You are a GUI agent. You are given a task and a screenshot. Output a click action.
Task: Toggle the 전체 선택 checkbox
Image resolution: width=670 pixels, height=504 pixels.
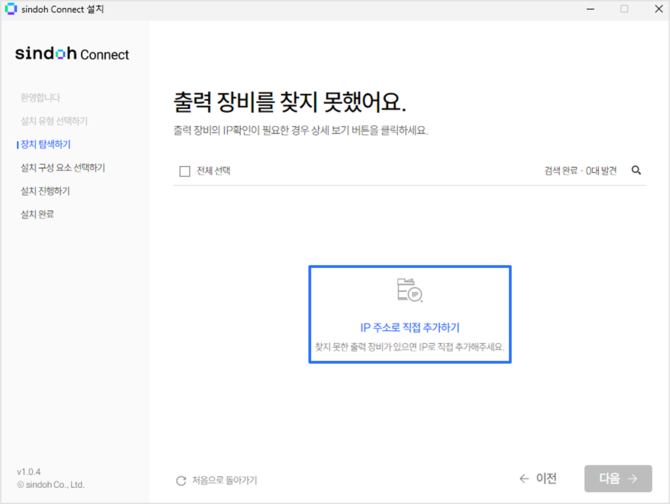tap(185, 171)
